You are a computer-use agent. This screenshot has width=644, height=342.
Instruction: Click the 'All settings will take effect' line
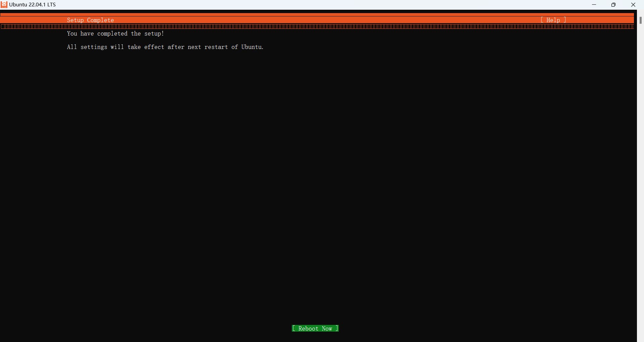(165, 47)
